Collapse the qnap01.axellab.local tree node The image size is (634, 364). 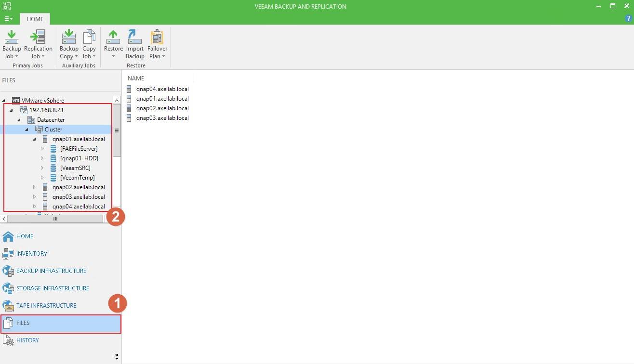[35, 139]
